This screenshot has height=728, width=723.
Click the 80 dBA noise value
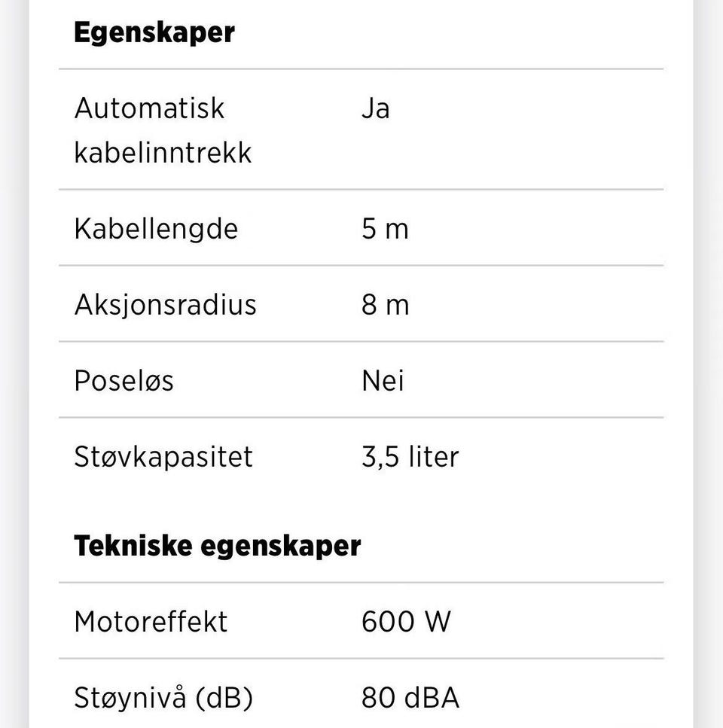click(410, 698)
